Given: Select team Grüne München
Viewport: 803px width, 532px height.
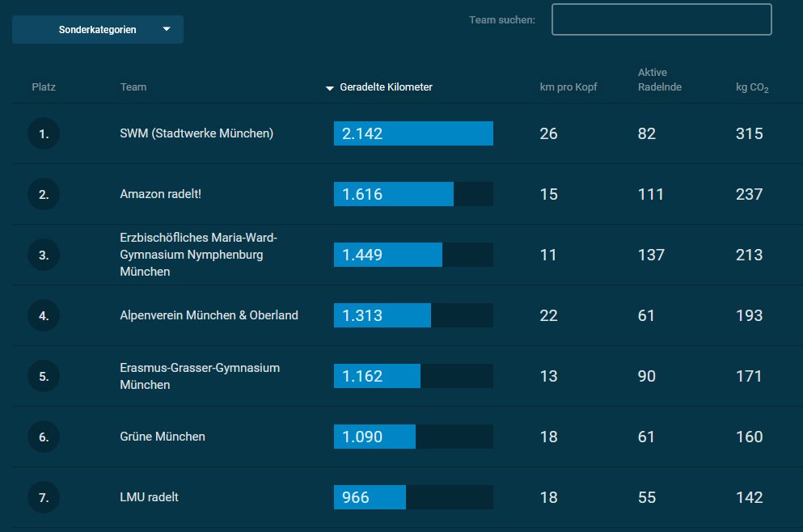Looking at the screenshot, I should (163, 437).
